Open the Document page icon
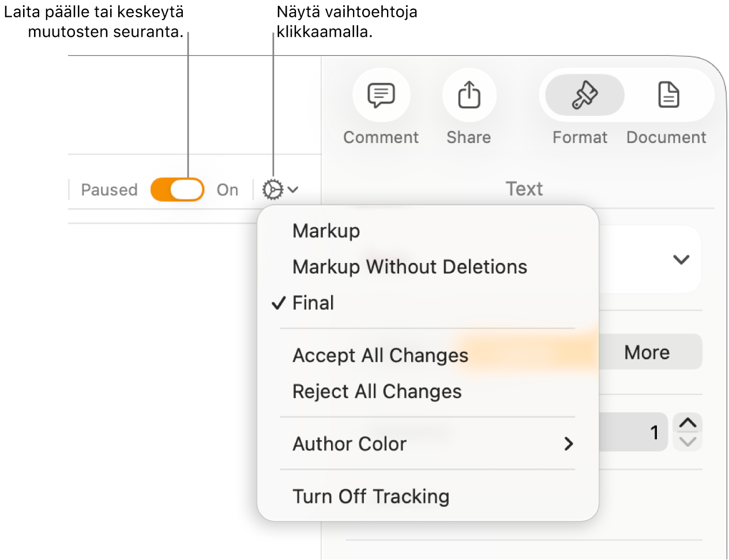729x560 pixels. click(x=668, y=95)
